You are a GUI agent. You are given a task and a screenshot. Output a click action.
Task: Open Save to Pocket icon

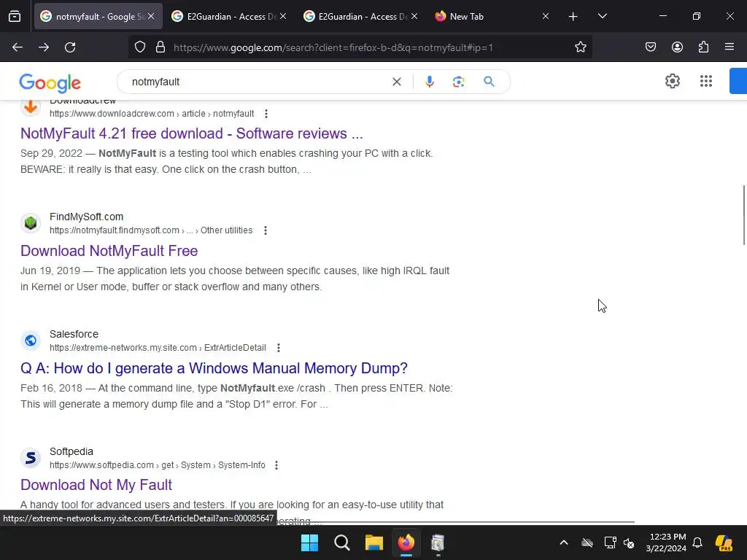tap(651, 47)
